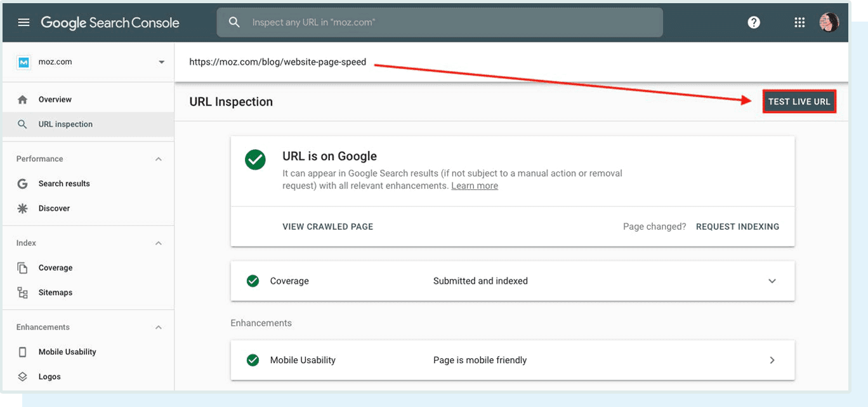This screenshot has height=407, width=868.
Task: Open the Sitemaps report icon
Action: 23,292
